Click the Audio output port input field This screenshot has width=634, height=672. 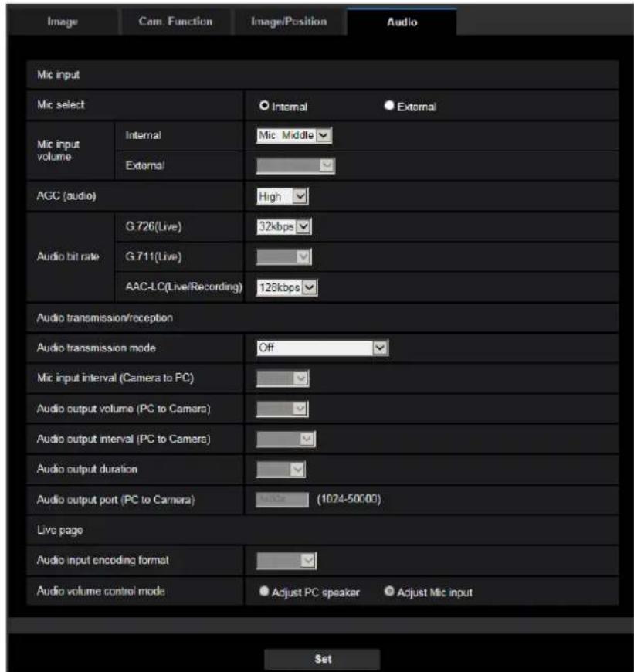tap(282, 499)
